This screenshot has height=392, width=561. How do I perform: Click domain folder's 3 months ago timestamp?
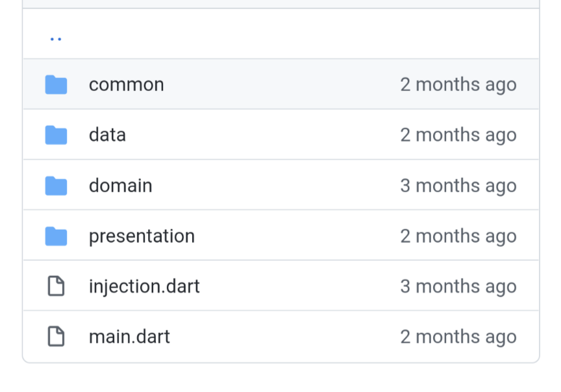tap(458, 186)
